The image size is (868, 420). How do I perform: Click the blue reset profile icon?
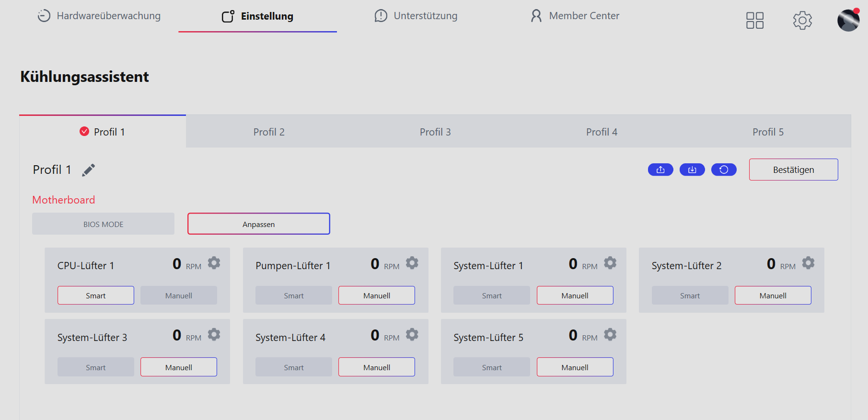[724, 170]
